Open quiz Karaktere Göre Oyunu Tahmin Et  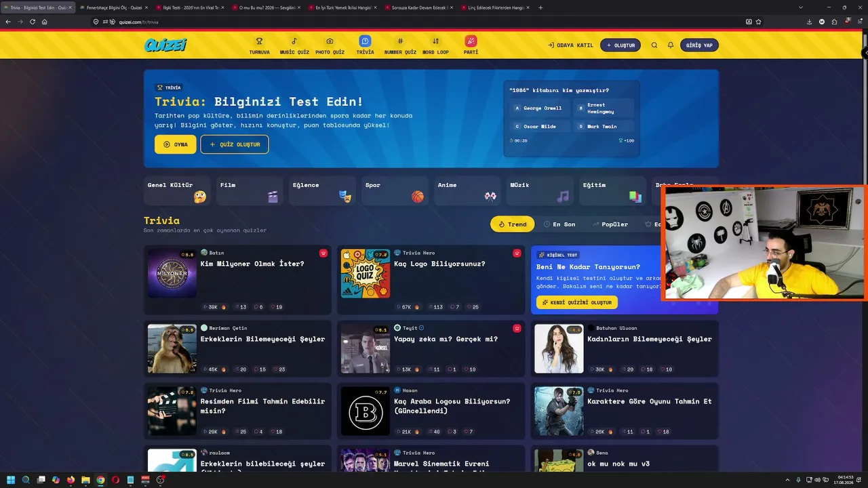[625, 411]
